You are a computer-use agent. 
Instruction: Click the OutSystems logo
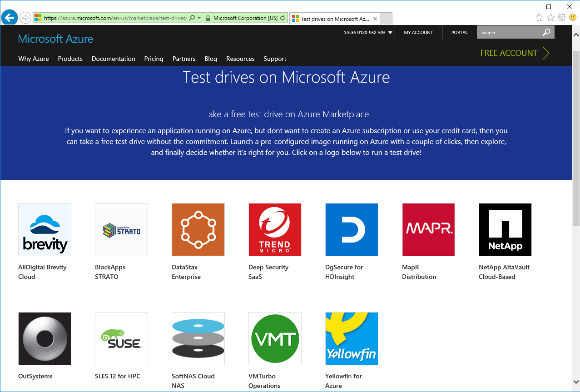click(x=44, y=338)
